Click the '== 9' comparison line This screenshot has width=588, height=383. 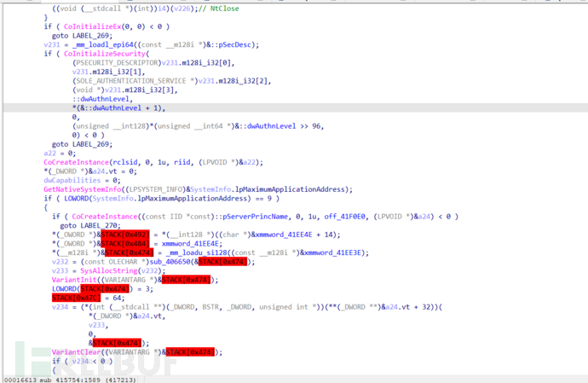(x=162, y=198)
